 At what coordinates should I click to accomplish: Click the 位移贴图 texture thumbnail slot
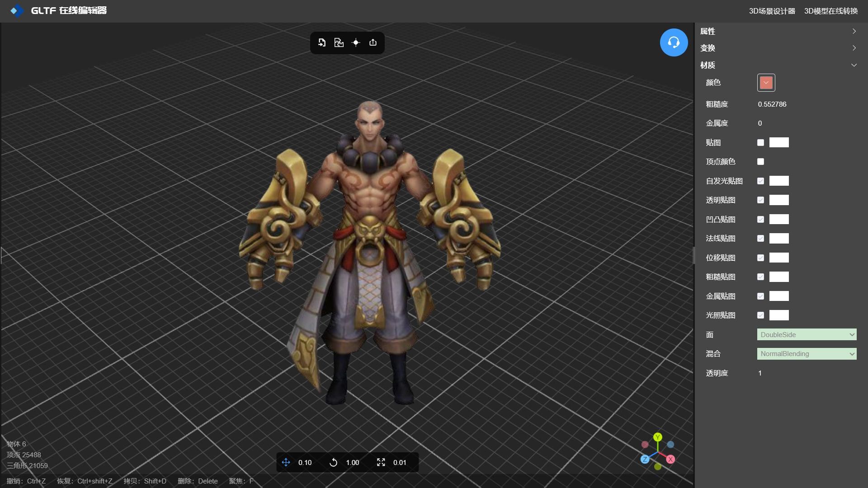(779, 258)
